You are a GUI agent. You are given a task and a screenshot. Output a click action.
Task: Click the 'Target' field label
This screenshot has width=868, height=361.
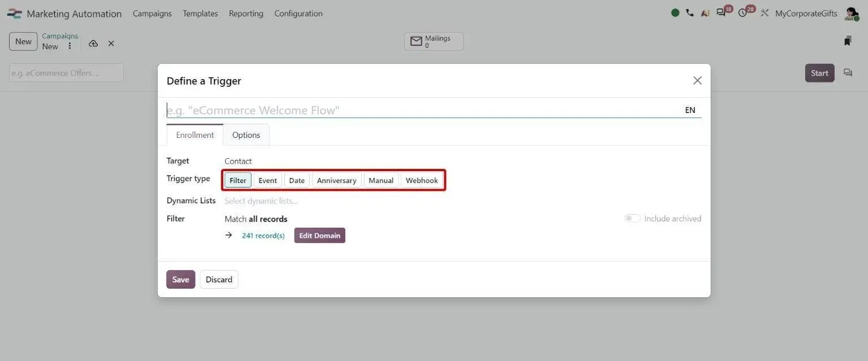(178, 161)
